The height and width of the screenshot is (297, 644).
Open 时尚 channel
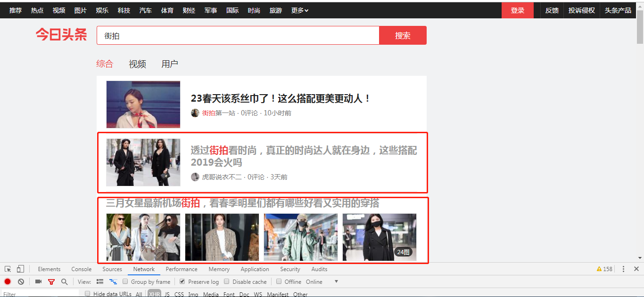(254, 10)
